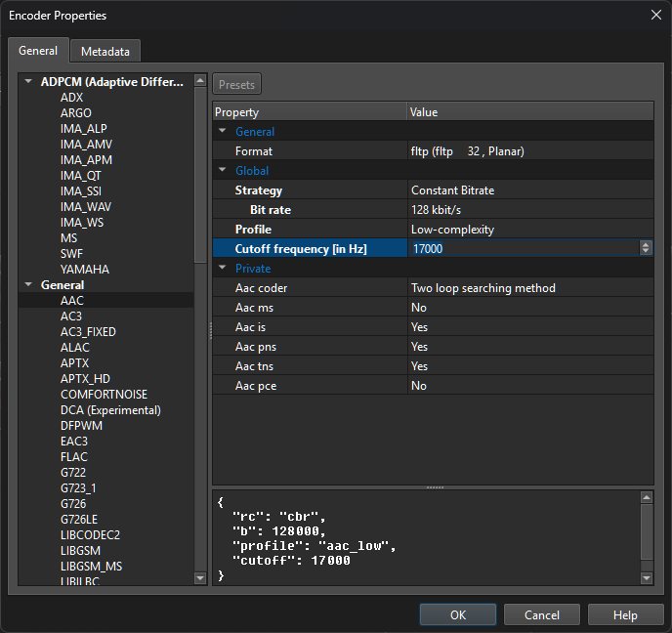Screen dimensions: 672x633
Task: Select the ARGO encoder
Action: tap(76, 113)
